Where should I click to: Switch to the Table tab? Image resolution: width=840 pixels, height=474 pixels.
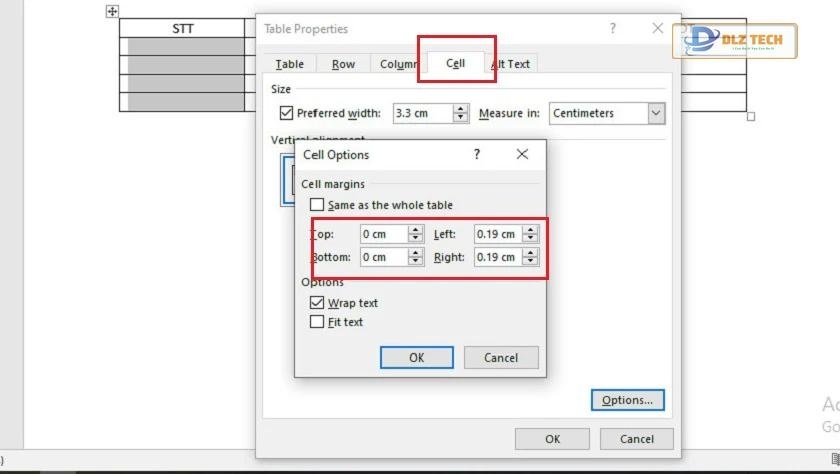pyautogui.click(x=290, y=64)
